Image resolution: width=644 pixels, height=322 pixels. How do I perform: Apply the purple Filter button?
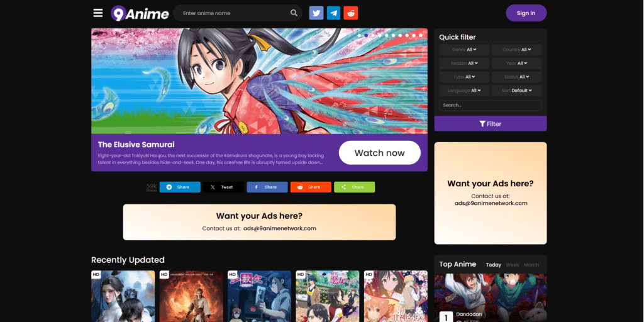click(x=491, y=124)
